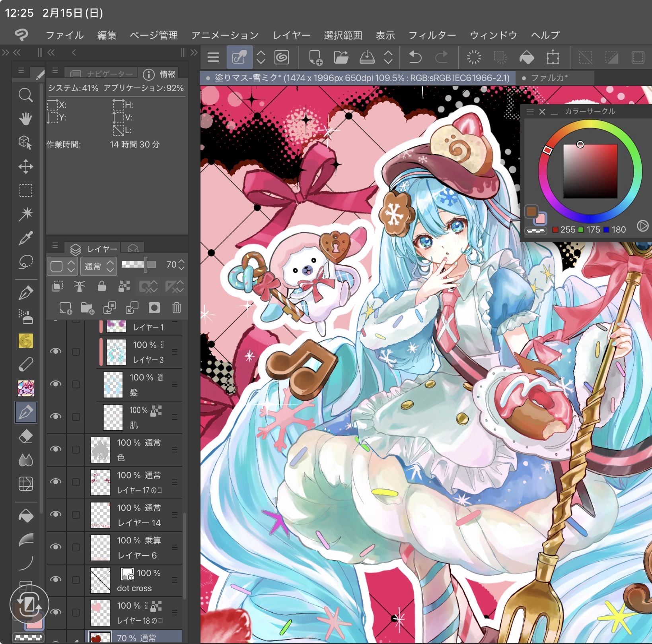This screenshot has width=652, height=644.
Task: Click the Undo arrow in the command bar
Action: 415,58
